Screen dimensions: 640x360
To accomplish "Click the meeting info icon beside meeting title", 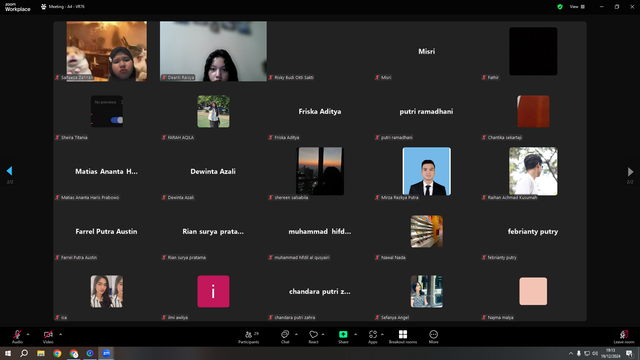I will click(43, 7).
